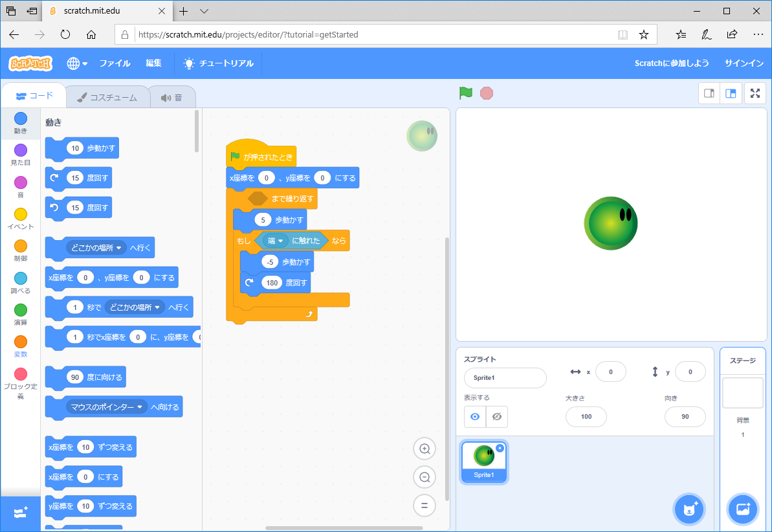The width and height of the screenshot is (772, 532).
Task: Select the イベント block category
Action: point(21,219)
